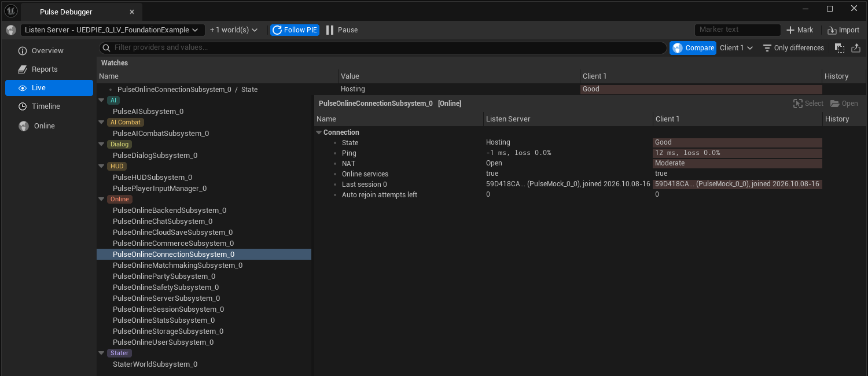Collapse the Dialog category group
This screenshot has height=376, width=868.
pyautogui.click(x=102, y=144)
